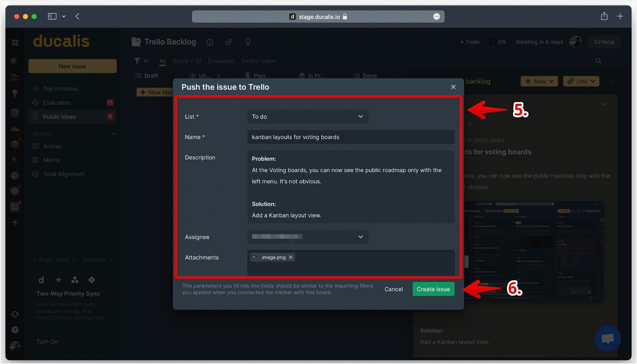Open the filter funnel dropdown
637x364 pixels.
141,61
